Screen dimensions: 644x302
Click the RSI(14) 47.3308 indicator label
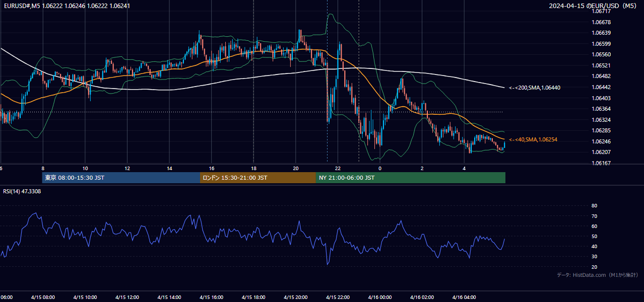click(22, 191)
